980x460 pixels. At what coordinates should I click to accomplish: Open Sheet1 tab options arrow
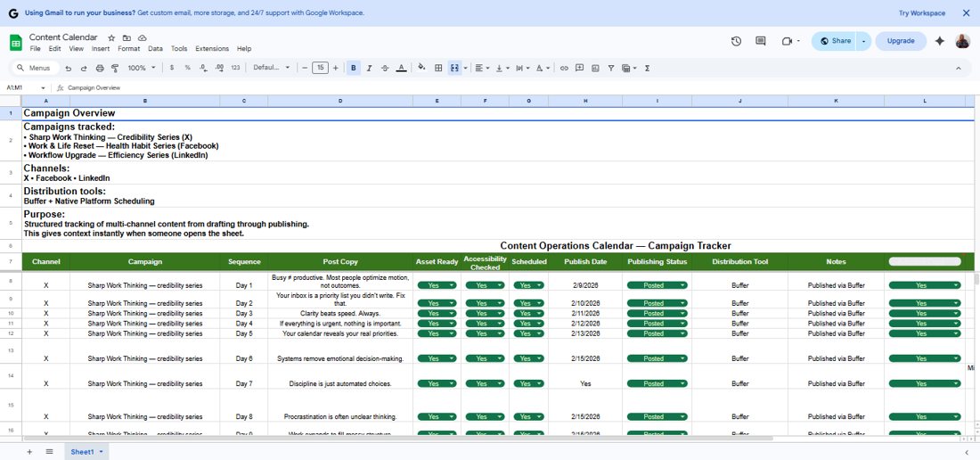point(101,452)
